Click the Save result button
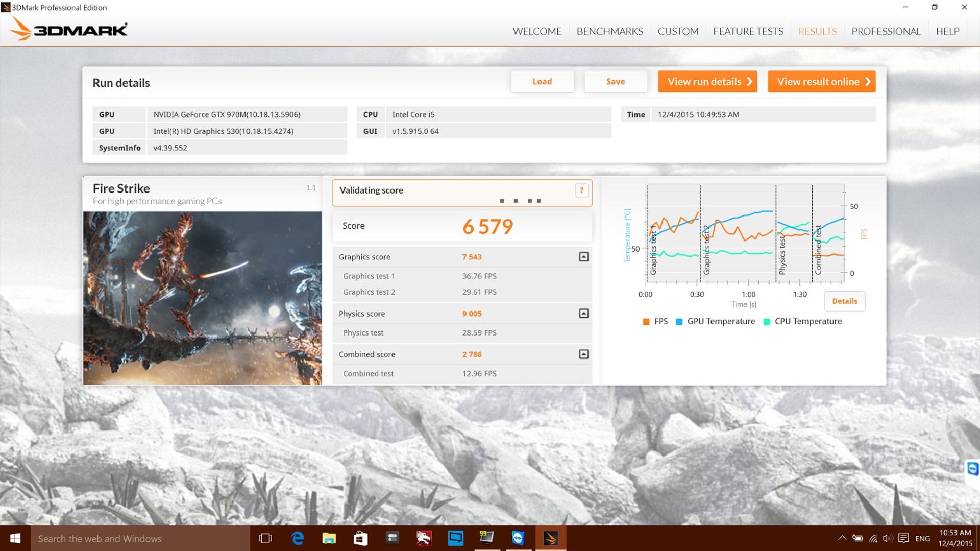The height and width of the screenshot is (551, 980). click(x=616, y=82)
